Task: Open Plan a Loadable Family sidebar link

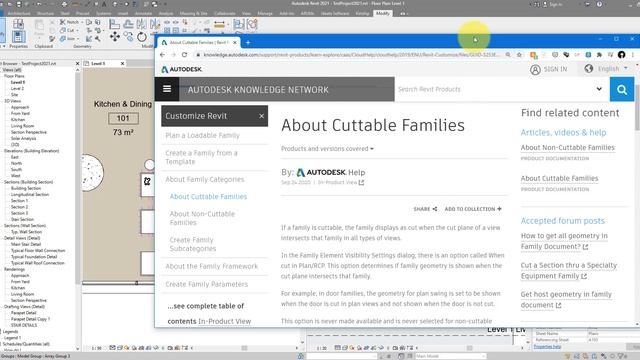Action: [x=202, y=136]
